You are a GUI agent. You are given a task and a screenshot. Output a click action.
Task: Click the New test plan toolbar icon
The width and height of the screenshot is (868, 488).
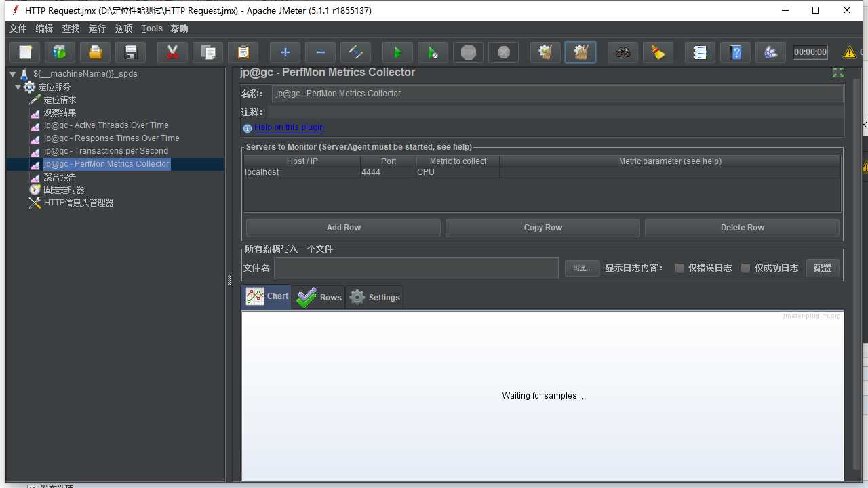point(25,52)
